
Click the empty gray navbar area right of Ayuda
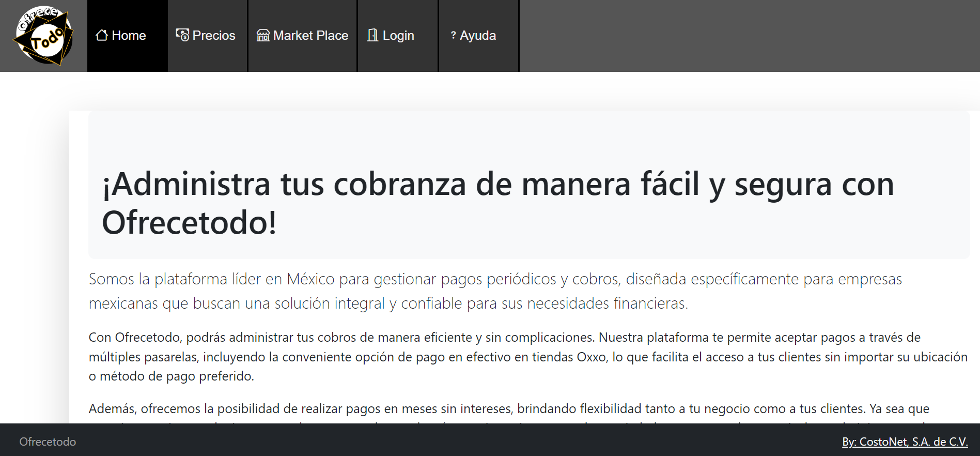tap(749, 36)
